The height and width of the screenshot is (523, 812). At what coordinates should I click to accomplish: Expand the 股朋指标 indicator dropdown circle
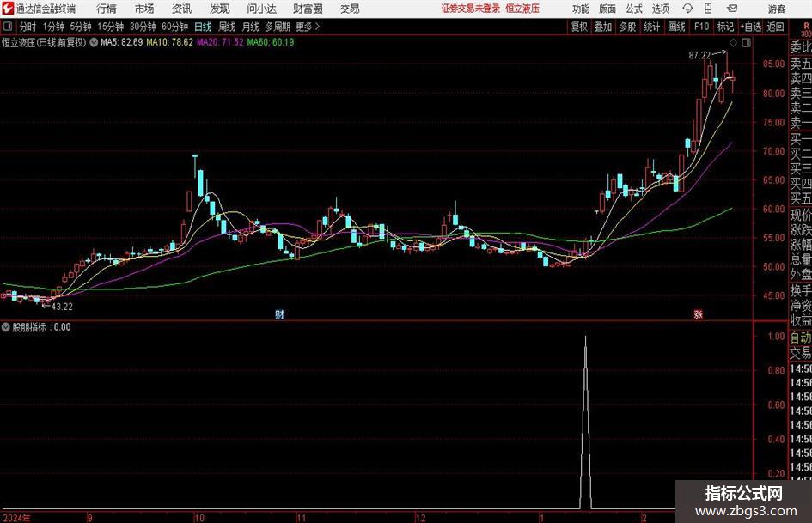6,327
